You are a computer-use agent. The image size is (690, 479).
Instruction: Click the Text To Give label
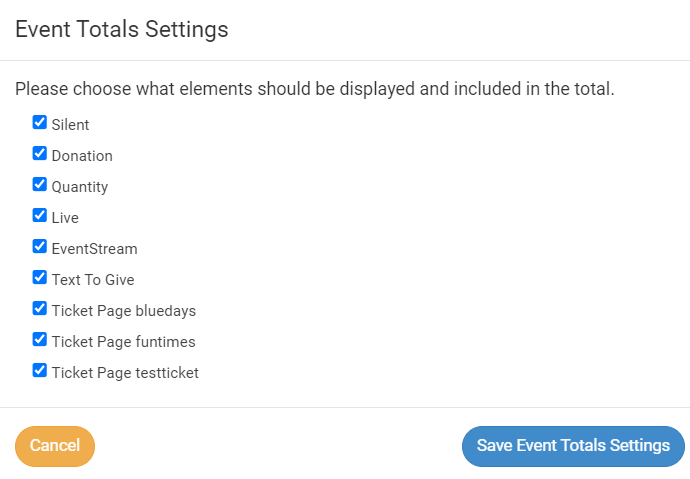click(x=93, y=280)
